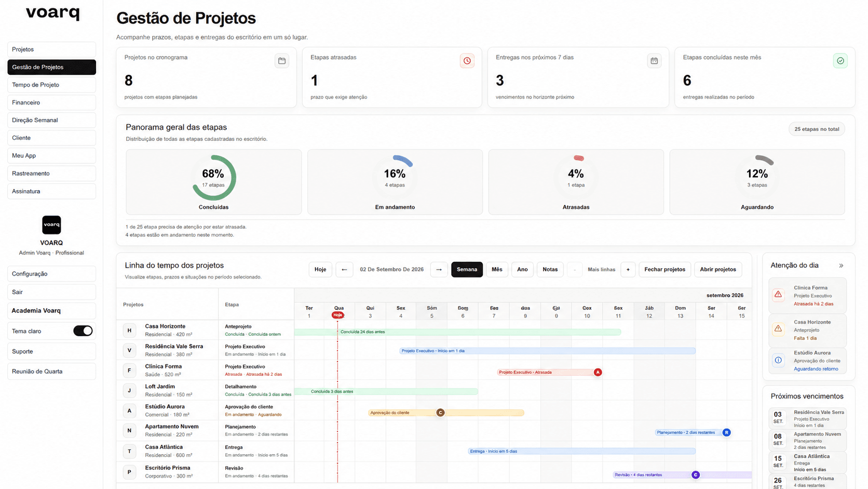
Task: Click 08 SET Apartamento Nuvem deadline
Action: (807, 440)
